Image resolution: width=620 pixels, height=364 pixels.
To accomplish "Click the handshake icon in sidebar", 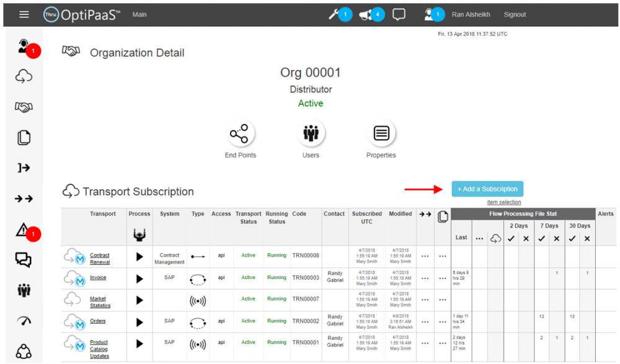I will click(x=24, y=107).
